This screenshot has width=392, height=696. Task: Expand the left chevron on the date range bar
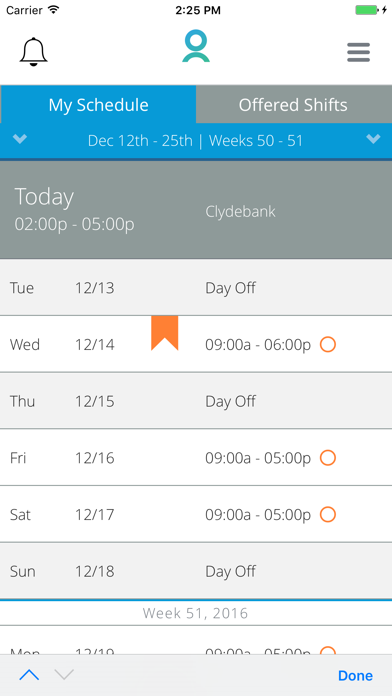point(20,139)
